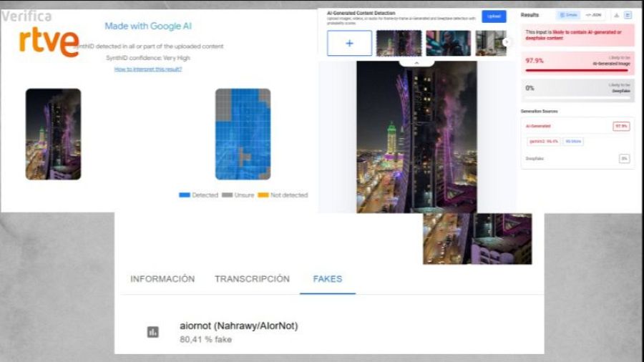Click the plus tile to add new media
The height and width of the screenshot is (362, 644).
point(349,43)
